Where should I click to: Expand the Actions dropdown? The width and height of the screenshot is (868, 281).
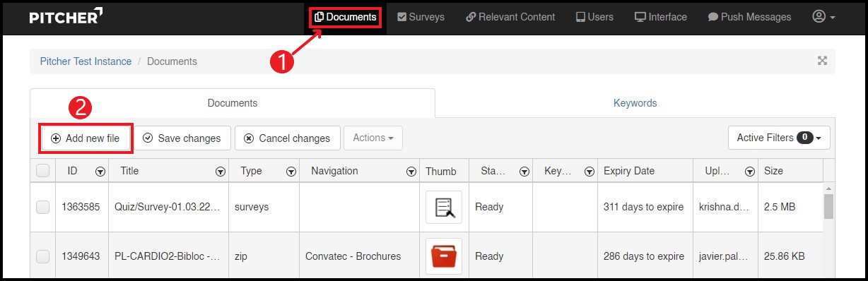click(x=373, y=138)
